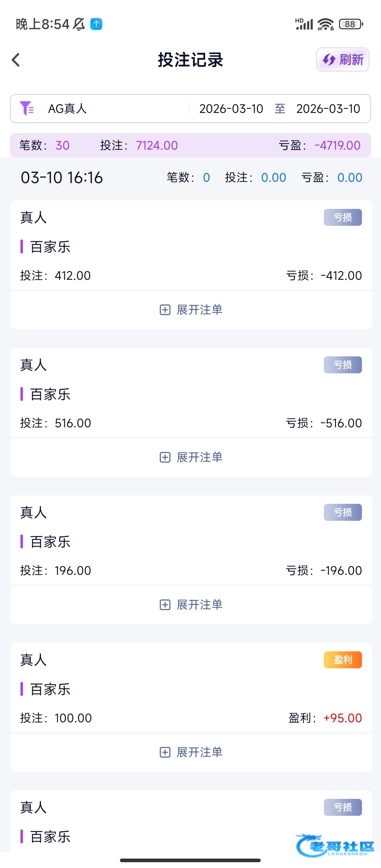Open the AG真人 platform selector
Image resolution: width=381 pixels, height=868 pixels.
[67, 109]
